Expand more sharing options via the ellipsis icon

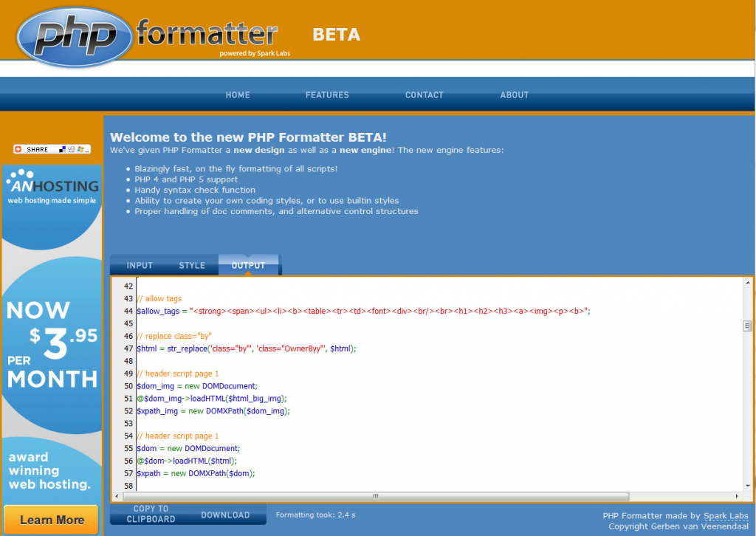[87, 151]
